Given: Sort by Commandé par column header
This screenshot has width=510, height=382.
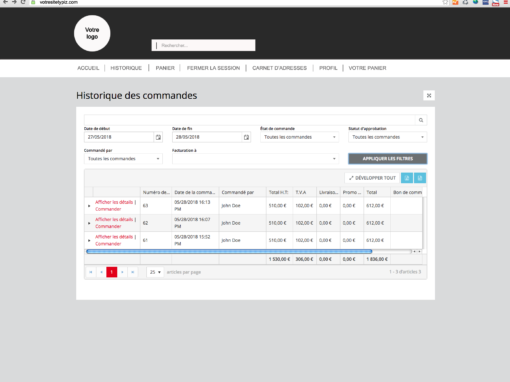Looking at the screenshot, I should coord(242,192).
